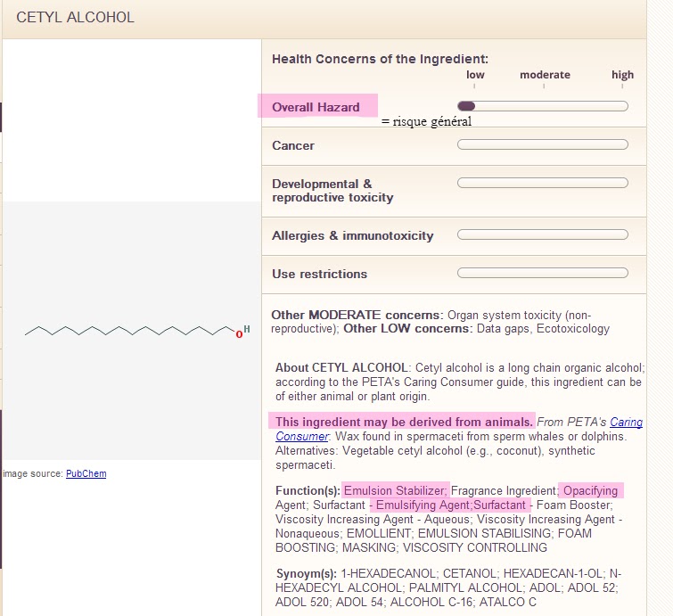
Task: Click the highlighted Opacifying function text
Action: pyautogui.click(x=590, y=490)
